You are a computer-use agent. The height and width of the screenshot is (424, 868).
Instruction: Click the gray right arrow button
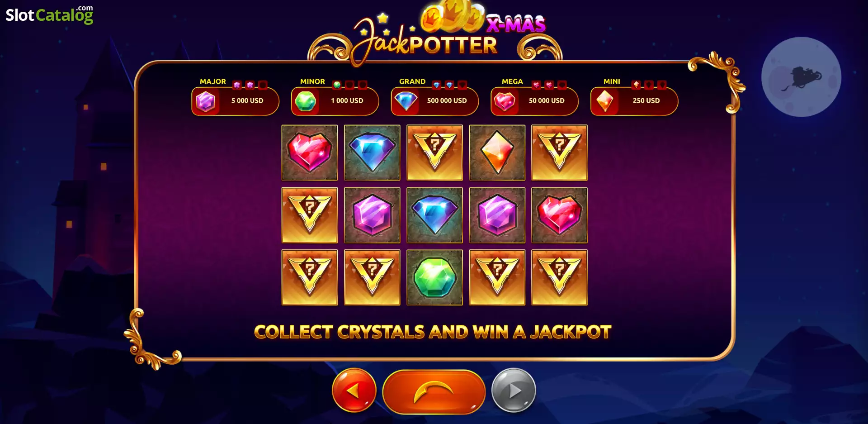click(514, 390)
